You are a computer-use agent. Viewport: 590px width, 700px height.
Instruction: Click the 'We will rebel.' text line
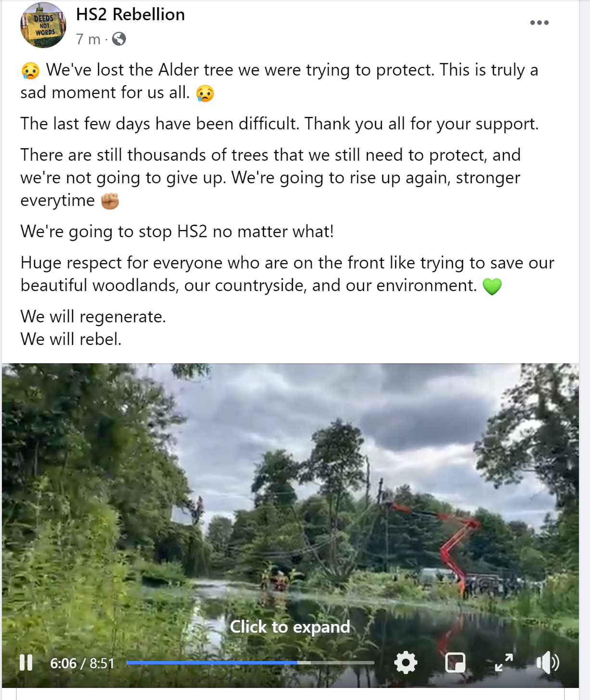(x=71, y=339)
